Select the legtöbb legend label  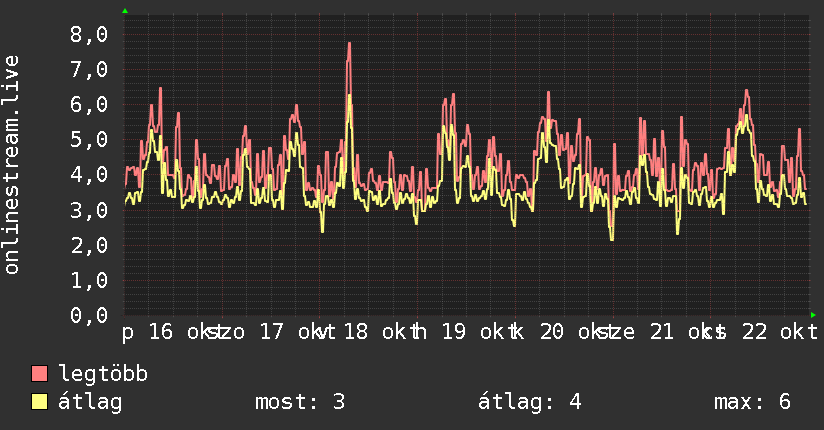point(103,374)
